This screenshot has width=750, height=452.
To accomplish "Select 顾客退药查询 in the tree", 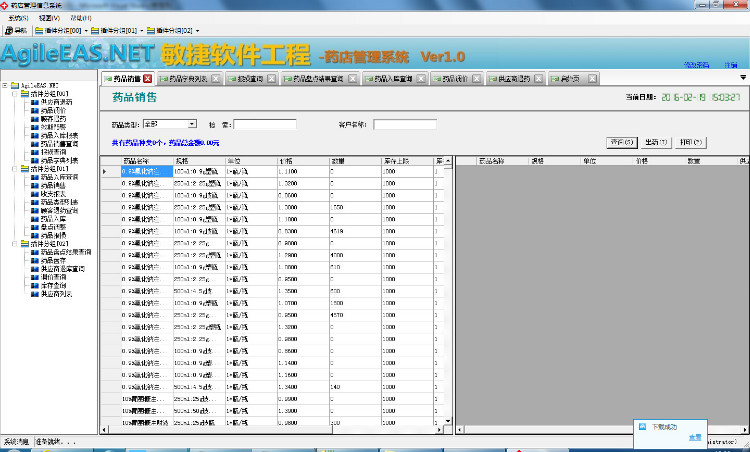I will point(59,210).
